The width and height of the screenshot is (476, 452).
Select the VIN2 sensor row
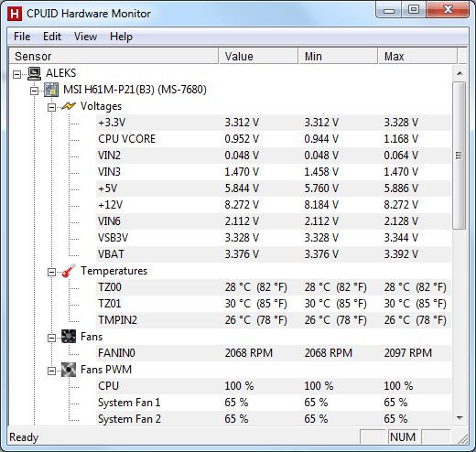[x=274, y=156]
